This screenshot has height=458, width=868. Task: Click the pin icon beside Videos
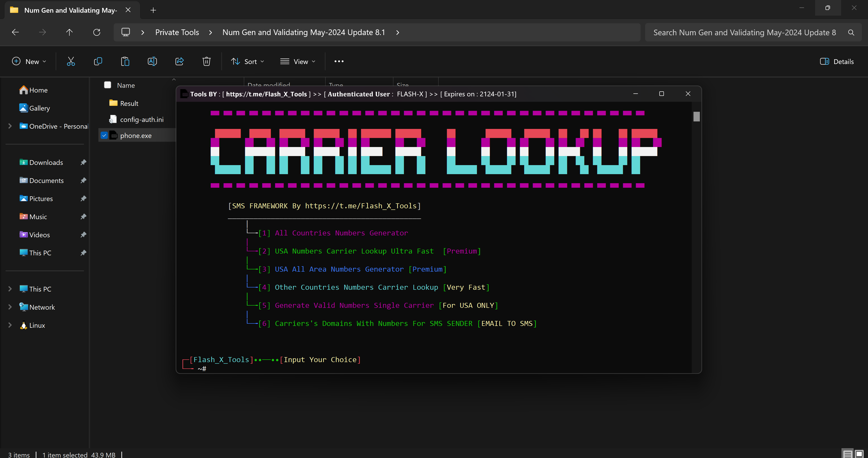[x=83, y=235]
